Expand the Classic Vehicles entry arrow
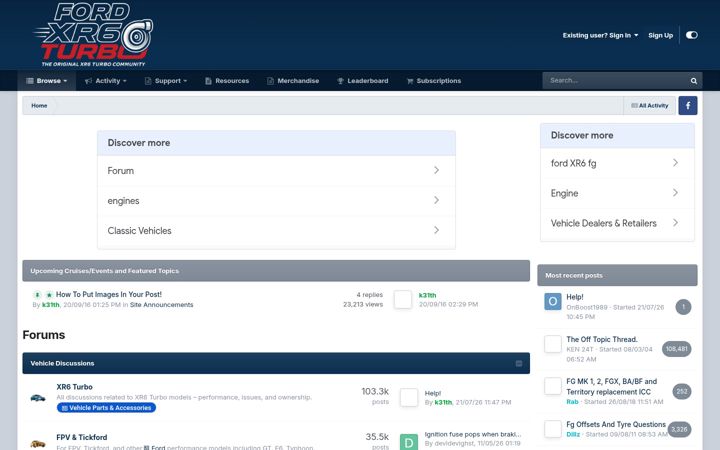The image size is (720, 450). [x=436, y=230]
